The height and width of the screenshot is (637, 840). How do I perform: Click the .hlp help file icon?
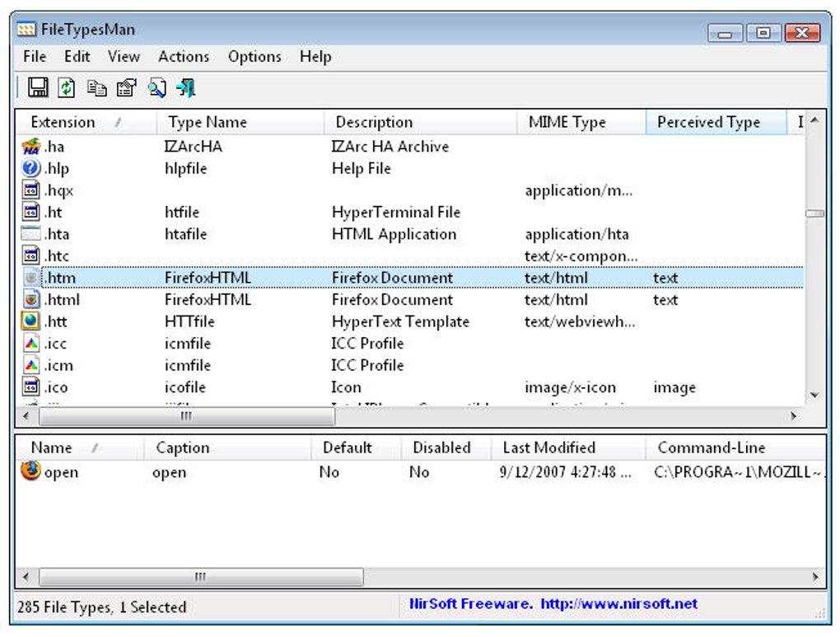(31, 168)
